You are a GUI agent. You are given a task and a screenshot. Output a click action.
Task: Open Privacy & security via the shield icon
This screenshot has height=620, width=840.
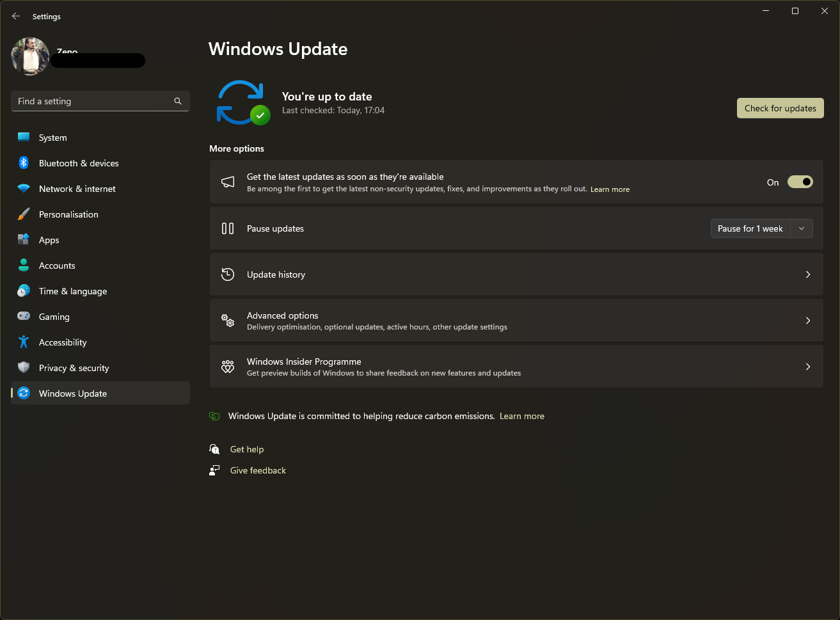tap(23, 367)
